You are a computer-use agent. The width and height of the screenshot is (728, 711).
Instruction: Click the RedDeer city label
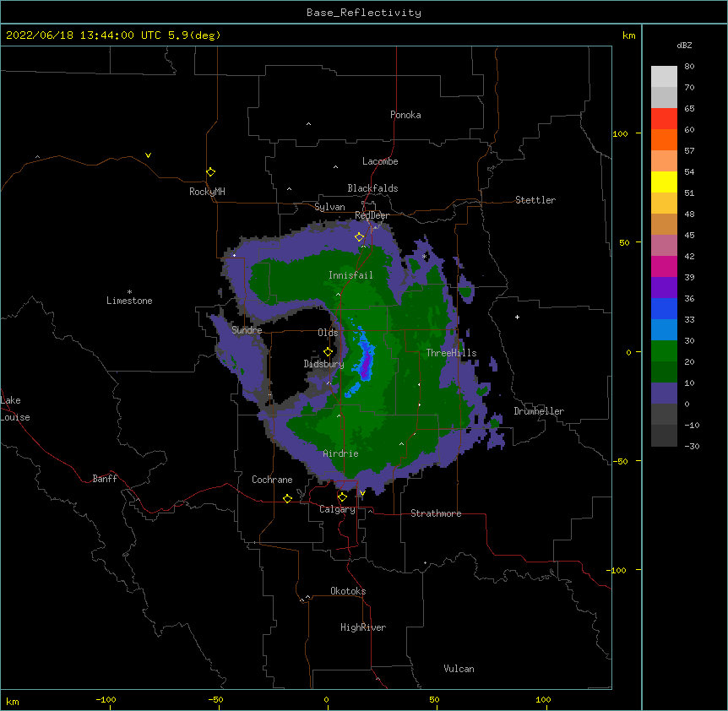click(x=372, y=215)
